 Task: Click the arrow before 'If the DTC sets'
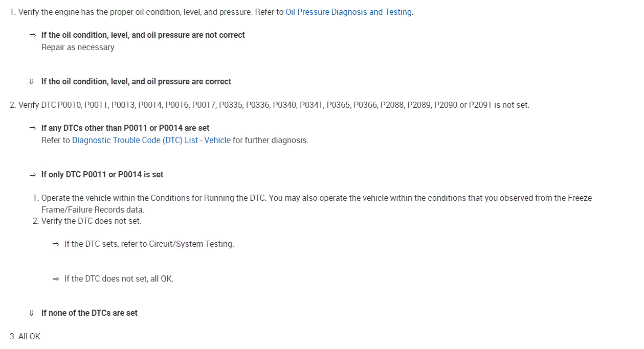click(55, 244)
